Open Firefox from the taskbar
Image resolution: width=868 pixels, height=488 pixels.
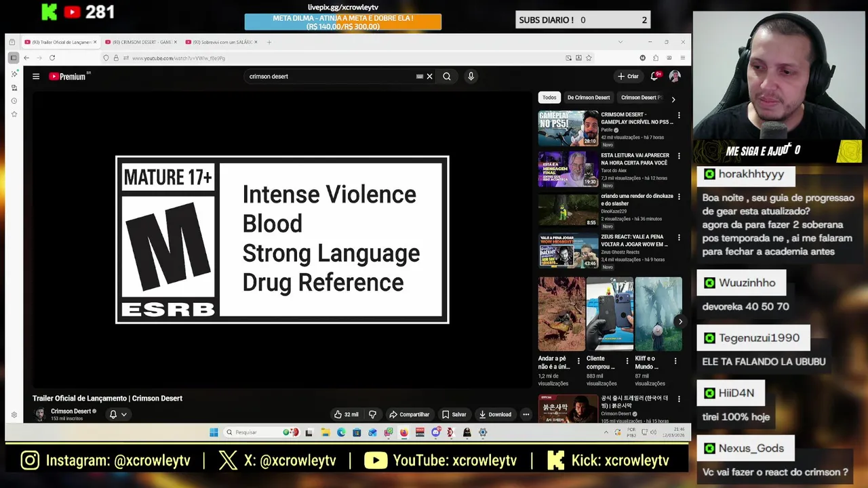click(x=404, y=432)
